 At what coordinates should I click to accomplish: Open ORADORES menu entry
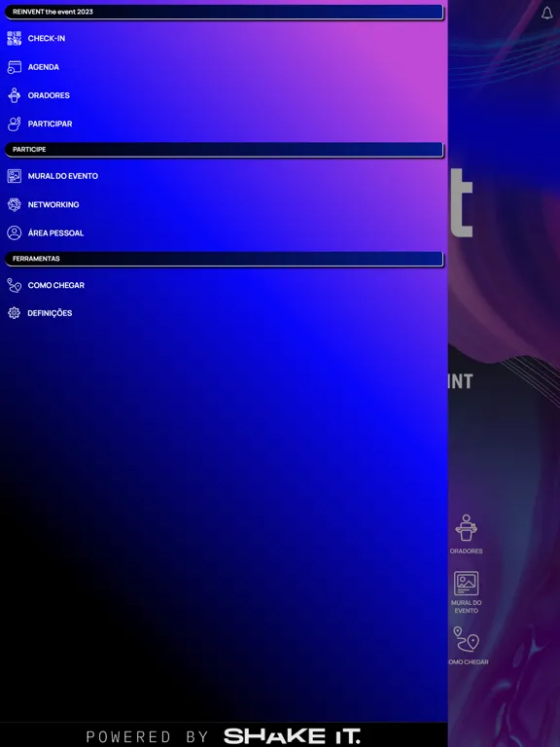(49, 95)
